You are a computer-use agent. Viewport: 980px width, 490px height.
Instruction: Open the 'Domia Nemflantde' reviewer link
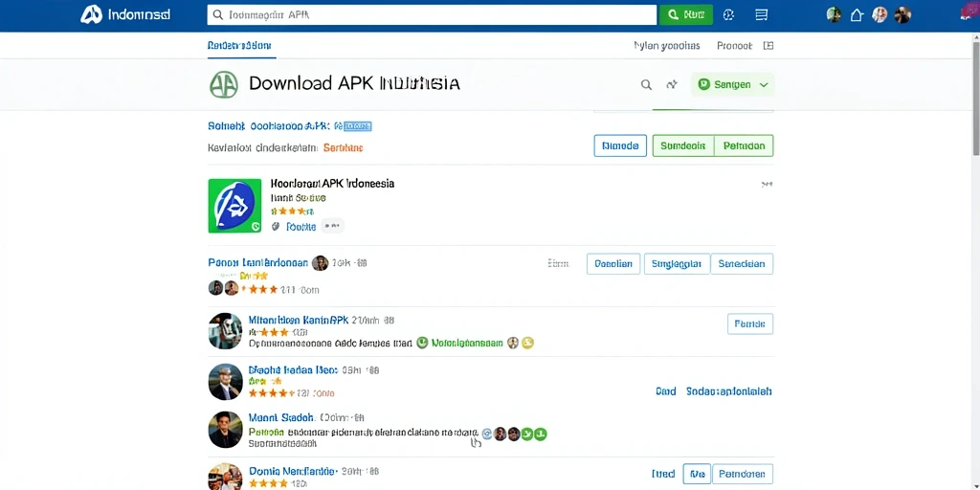[293, 471]
